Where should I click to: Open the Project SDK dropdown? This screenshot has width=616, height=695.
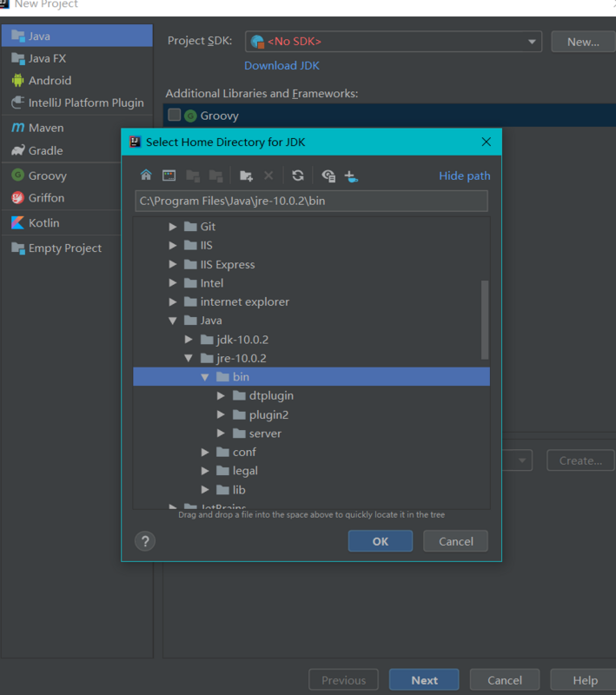click(x=394, y=41)
